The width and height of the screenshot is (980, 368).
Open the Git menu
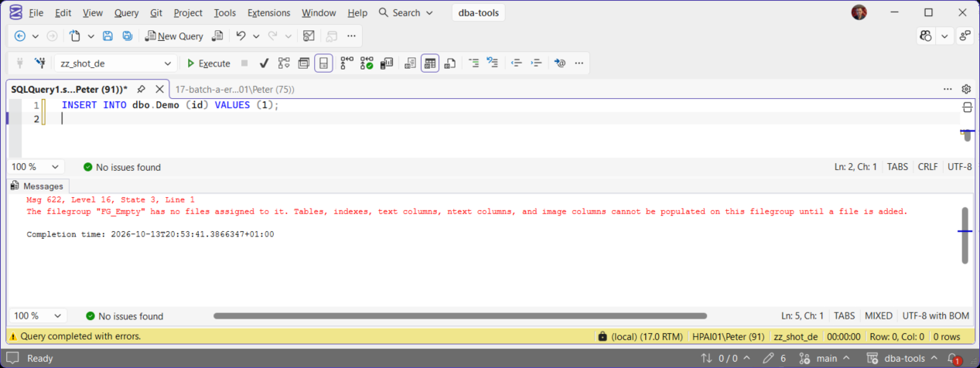pos(155,13)
